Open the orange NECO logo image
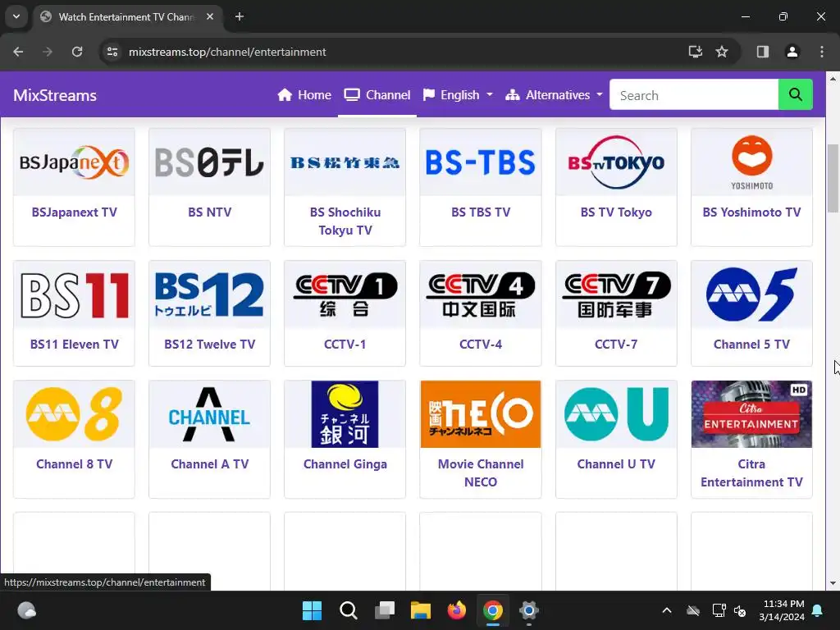840x630 pixels. pyautogui.click(x=481, y=414)
